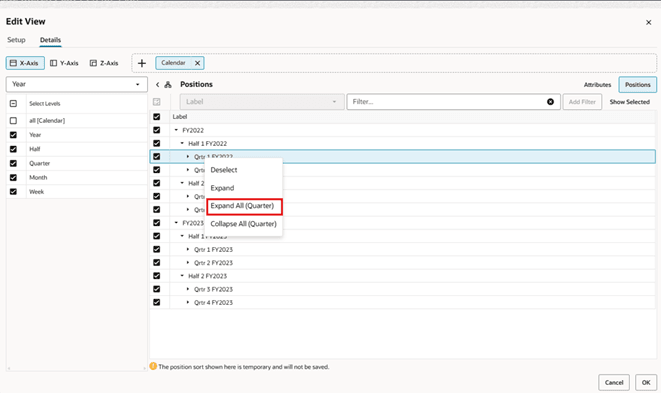Uncheck the Quarter level checkbox
The width and height of the screenshot is (661, 393).
click(x=13, y=163)
